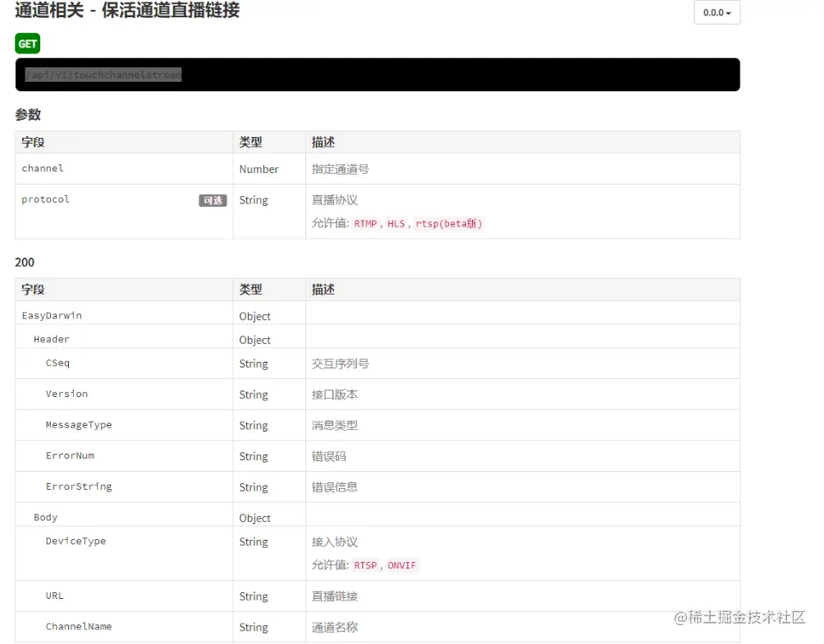Click the rtsp(beta版) allowed value tag

tap(449, 224)
